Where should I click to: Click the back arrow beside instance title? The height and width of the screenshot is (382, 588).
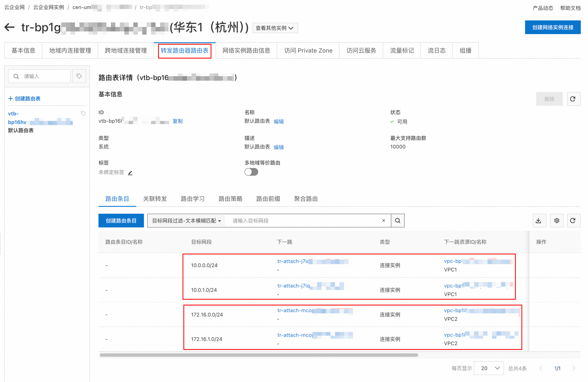(10, 27)
